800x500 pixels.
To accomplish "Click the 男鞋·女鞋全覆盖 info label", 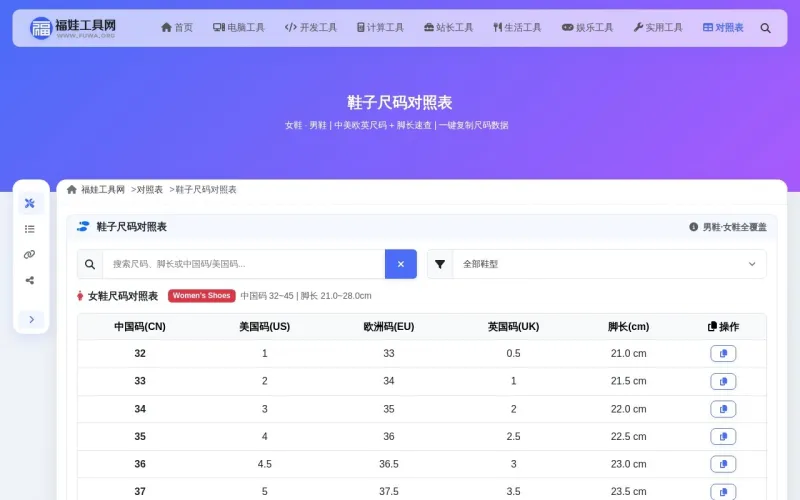I will point(728,227).
